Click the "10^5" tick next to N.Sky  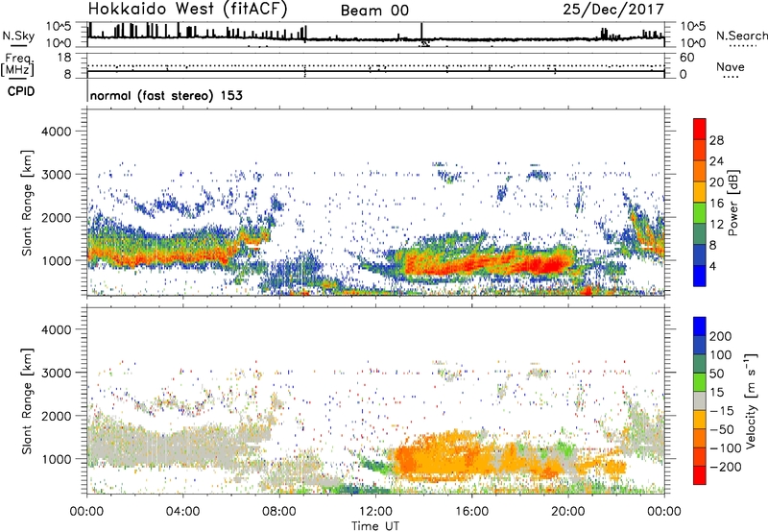pyautogui.click(x=59, y=27)
